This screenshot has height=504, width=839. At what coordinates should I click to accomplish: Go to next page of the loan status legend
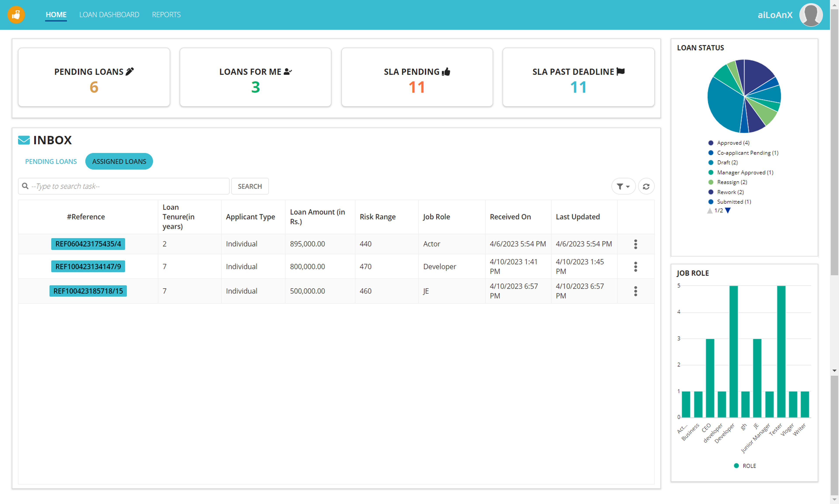tap(728, 211)
